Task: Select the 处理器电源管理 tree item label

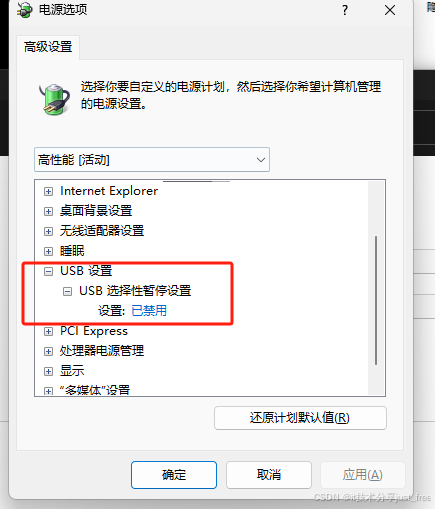Action: click(x=102, y=351)
